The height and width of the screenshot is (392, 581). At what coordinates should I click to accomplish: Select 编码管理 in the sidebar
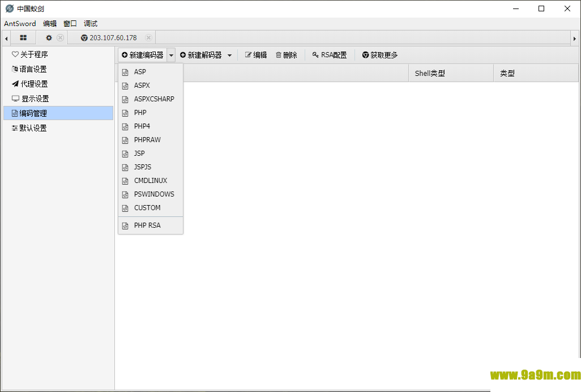click(x=58, y=113)
